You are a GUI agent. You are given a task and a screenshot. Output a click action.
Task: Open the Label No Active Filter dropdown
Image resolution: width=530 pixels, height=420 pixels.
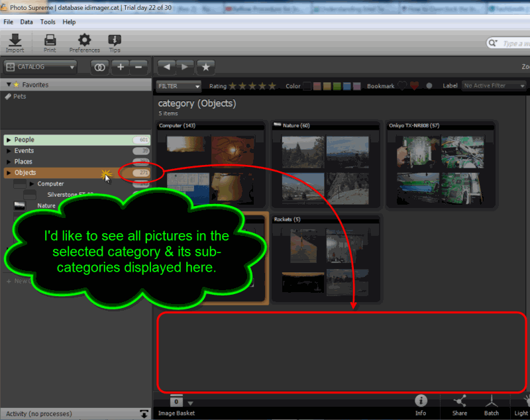tap(494, 86)
